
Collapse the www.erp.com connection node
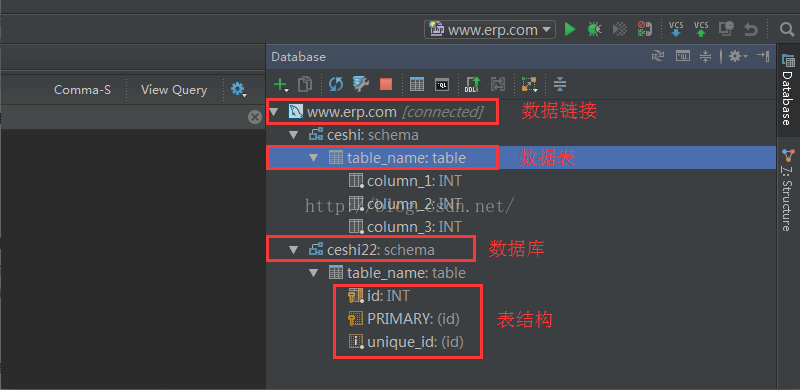coord(274,112)
